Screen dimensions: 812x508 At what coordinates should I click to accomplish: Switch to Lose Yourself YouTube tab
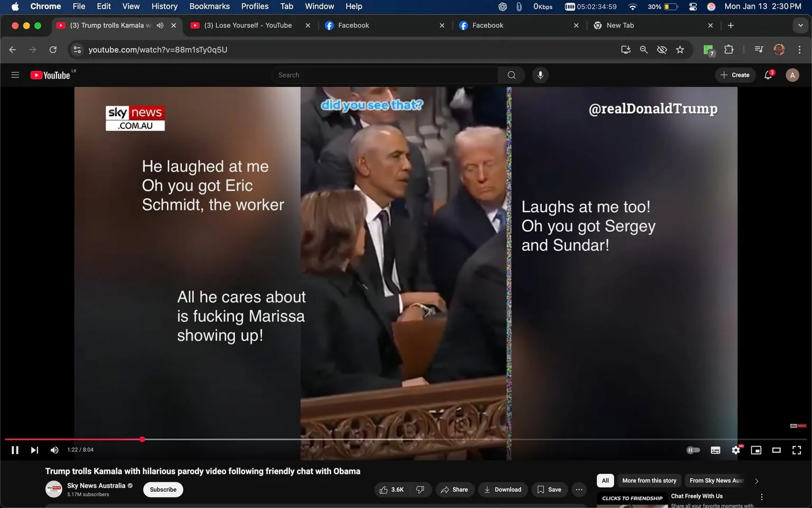[x=248, y=25]
